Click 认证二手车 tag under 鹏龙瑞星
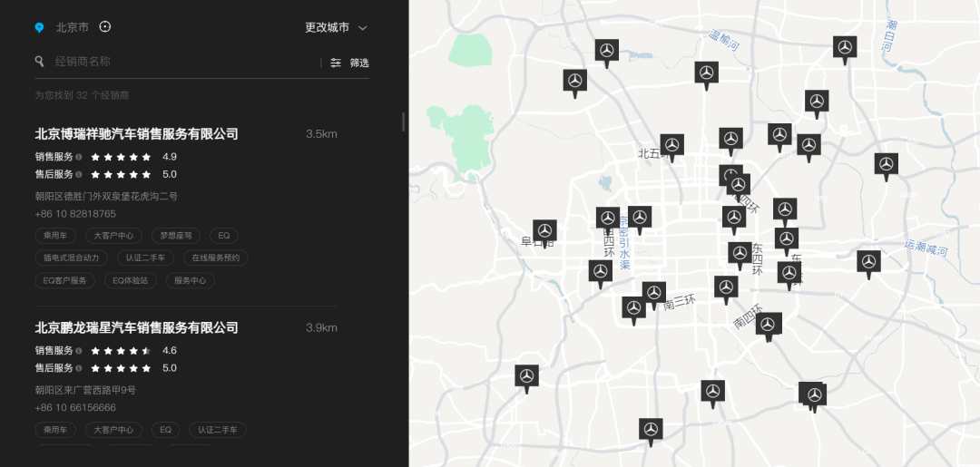980x467 pixels. (x=218, y=430)
